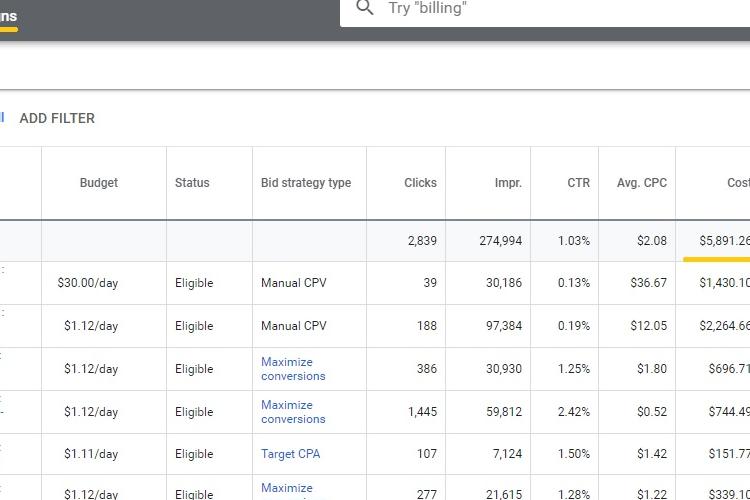Click the $36.67 Avg. CPC cell

[x=648, y=283]
